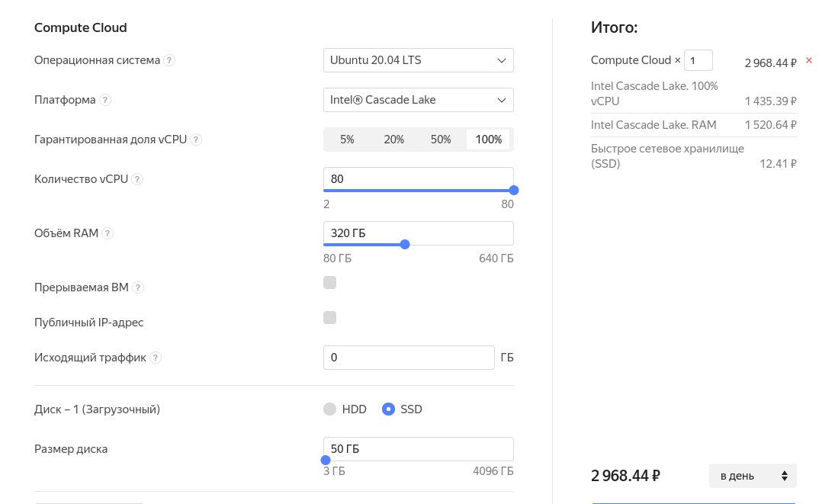
Task: Click the vCPU cost 1 435.39 ₽
Action: [x=771, y=101]
